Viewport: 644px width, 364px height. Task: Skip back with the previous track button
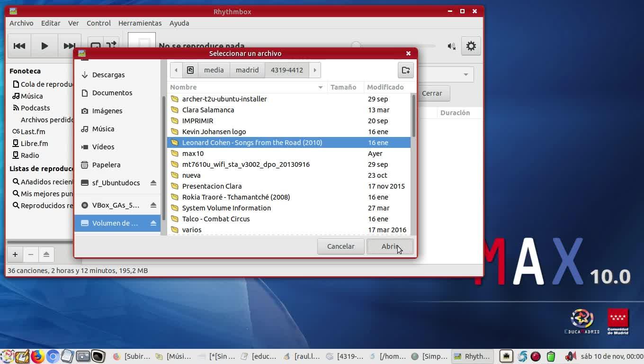point(19,46)
